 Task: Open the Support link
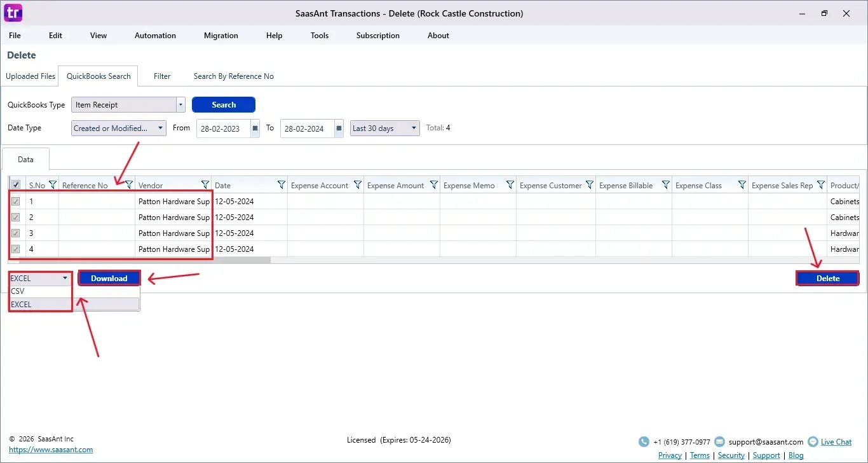[766, 455]
